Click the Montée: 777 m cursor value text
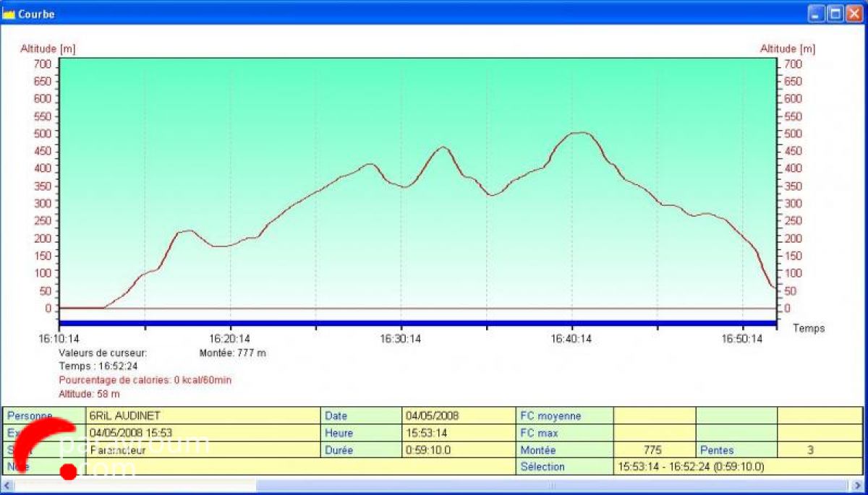Screen dimensions: 868x495 click(x=232, y=353)
